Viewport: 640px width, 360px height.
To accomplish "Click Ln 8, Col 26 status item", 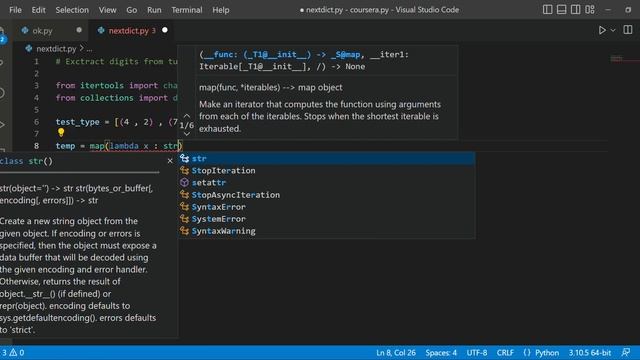I will pos(396,353).
